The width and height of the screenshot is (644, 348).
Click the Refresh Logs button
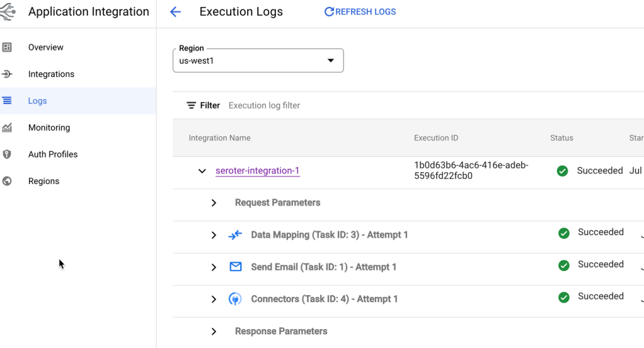point(360,12)
